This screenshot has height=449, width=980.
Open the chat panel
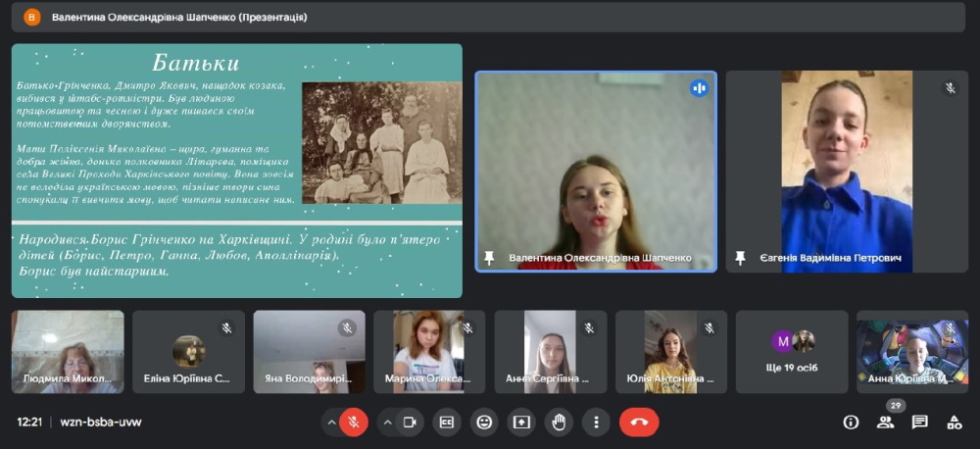point(919,422)
